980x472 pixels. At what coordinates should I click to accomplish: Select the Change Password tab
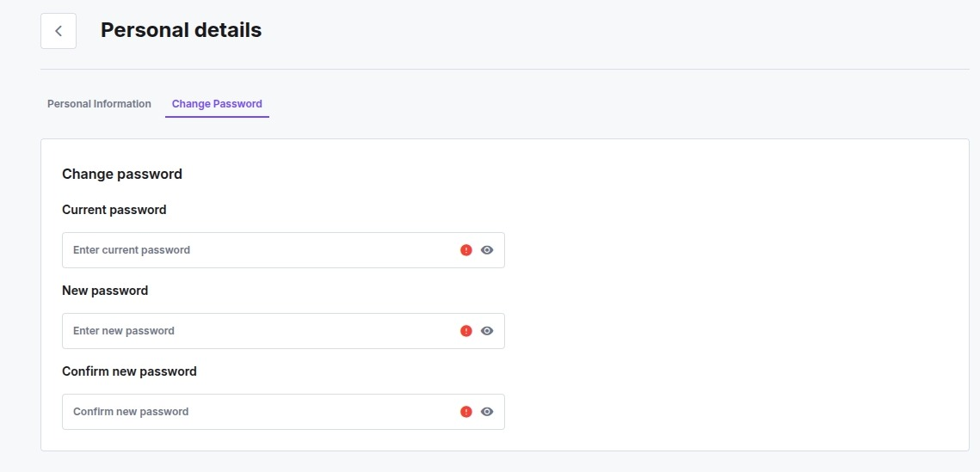217,104
